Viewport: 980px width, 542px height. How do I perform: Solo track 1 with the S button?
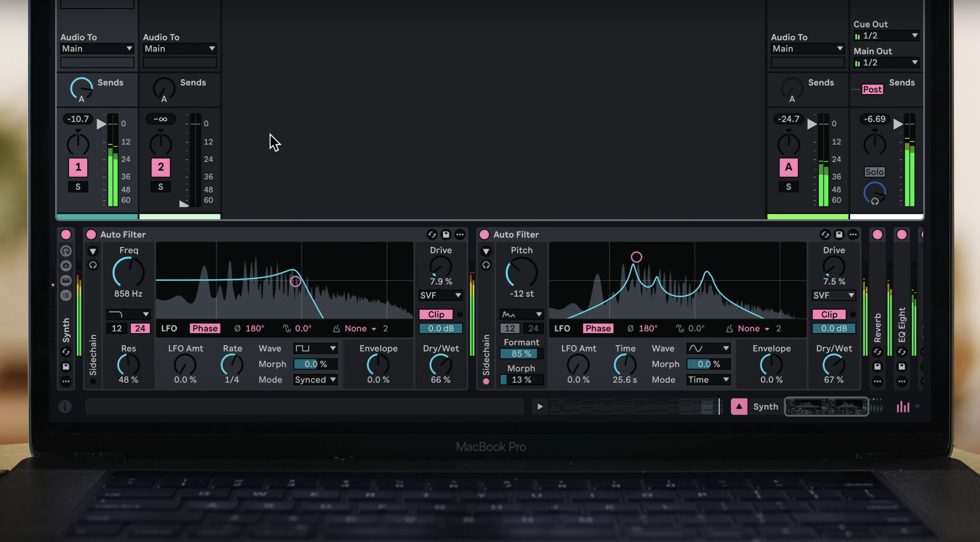[x=78, y=187]
